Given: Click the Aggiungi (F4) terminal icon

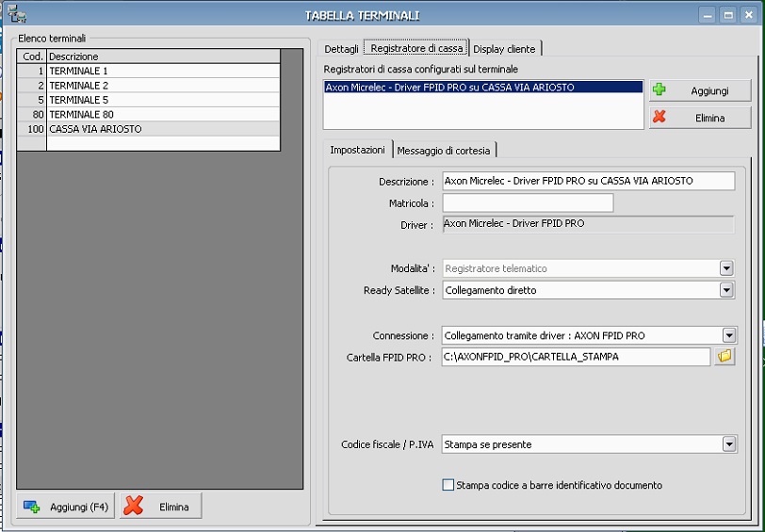Looking at the screenshot, I should (32, 507).
